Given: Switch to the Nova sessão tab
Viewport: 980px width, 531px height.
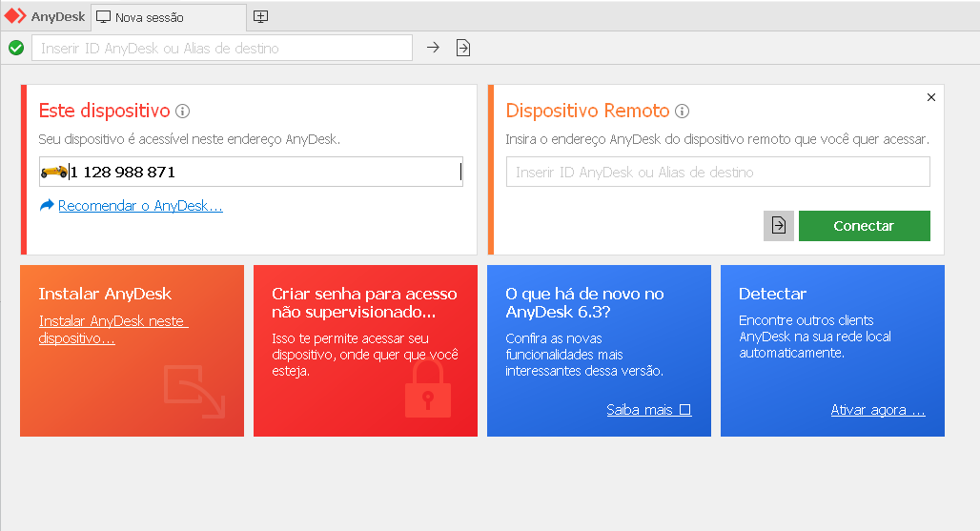Looking at the screenshot, I should (169, 17).
